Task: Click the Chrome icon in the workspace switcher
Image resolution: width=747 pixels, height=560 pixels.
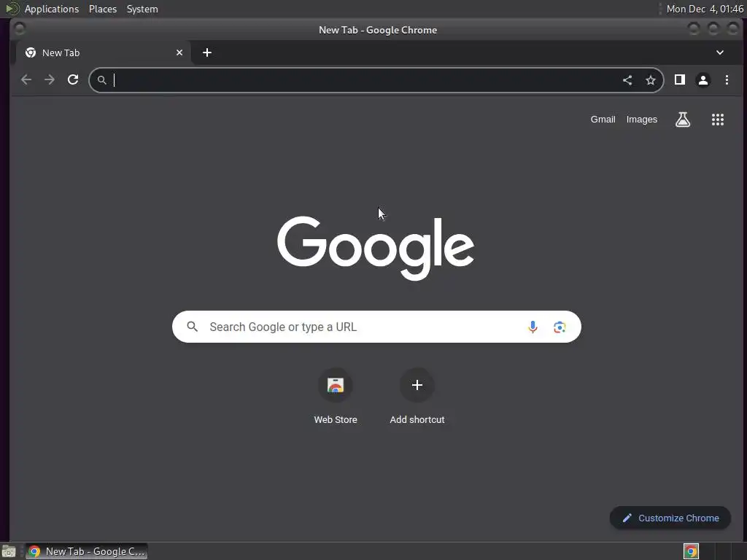Action: [x=692, y=551]
